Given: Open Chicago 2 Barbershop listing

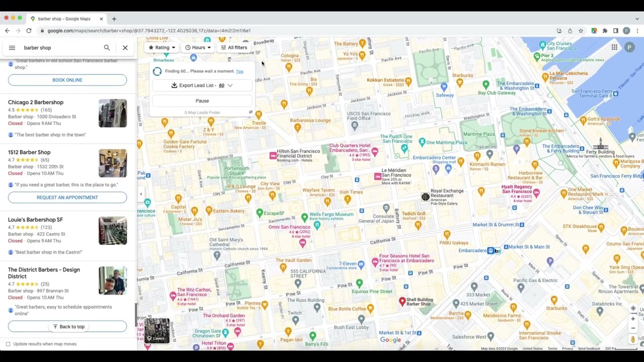Looking at the screenshot, I should pyautogui.click(x=36, y=103).
